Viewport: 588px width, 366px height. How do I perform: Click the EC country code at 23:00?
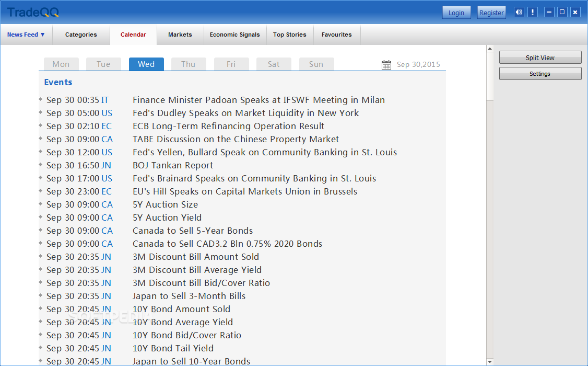point(107,192)
